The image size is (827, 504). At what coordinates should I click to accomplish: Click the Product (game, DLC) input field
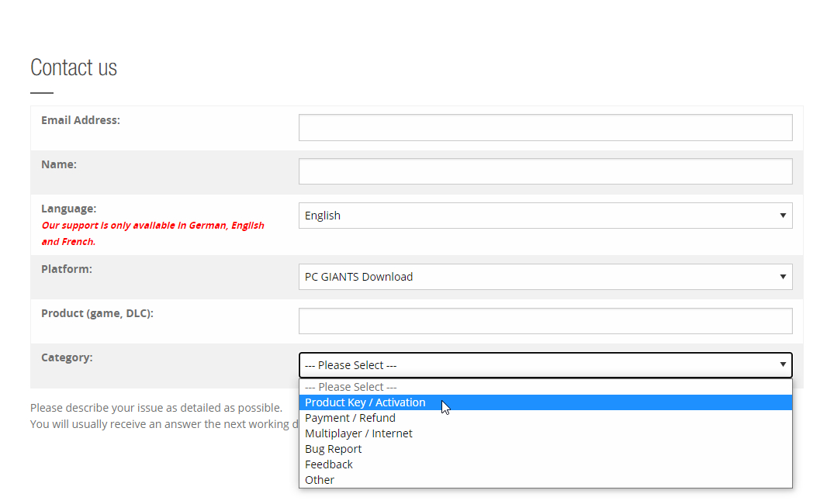[545, 321]
